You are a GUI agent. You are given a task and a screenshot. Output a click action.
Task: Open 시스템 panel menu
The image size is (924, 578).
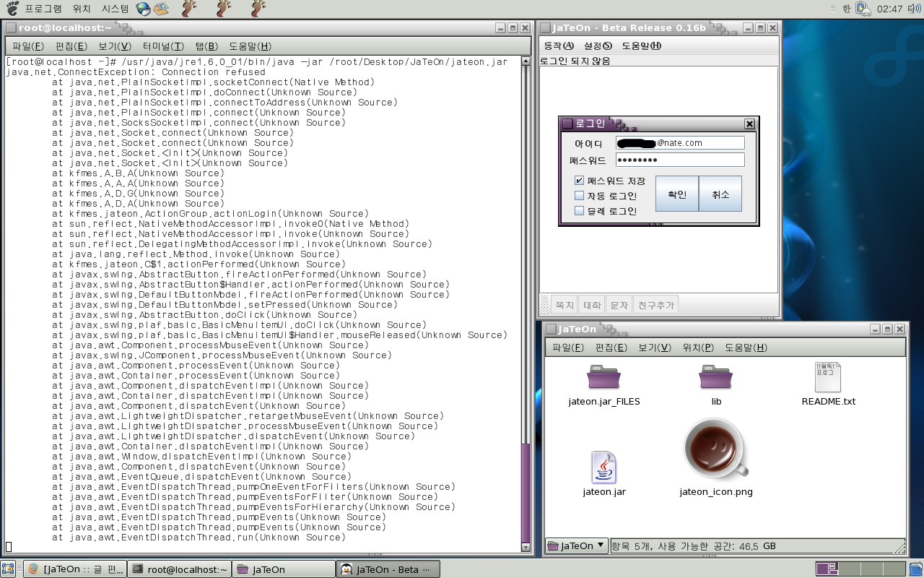pos(115,9)
